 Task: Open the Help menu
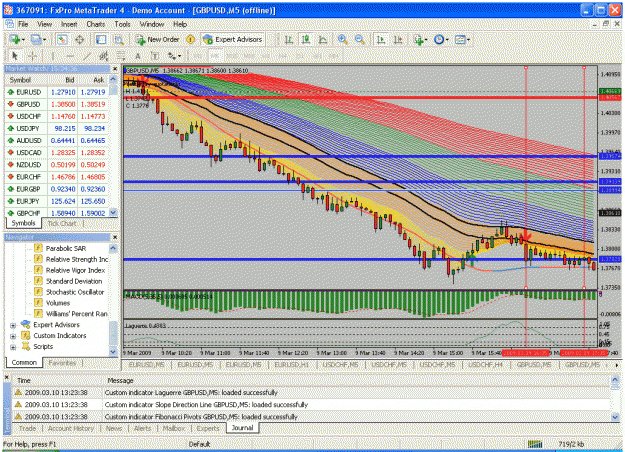tap(180, 24)
